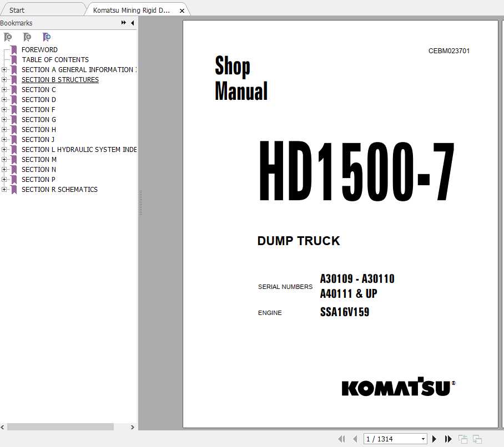The height and width of the screenshot is (447, 504).
Task: Select the SECTION M bookmark
Action: pos(39,159)
